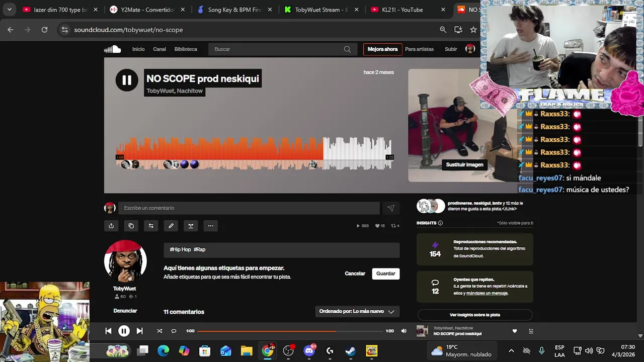The height and width of the screenshot is (362, 644).
Task: Click the search magnifier icon in the SoundCloud header
Action: 347,49
